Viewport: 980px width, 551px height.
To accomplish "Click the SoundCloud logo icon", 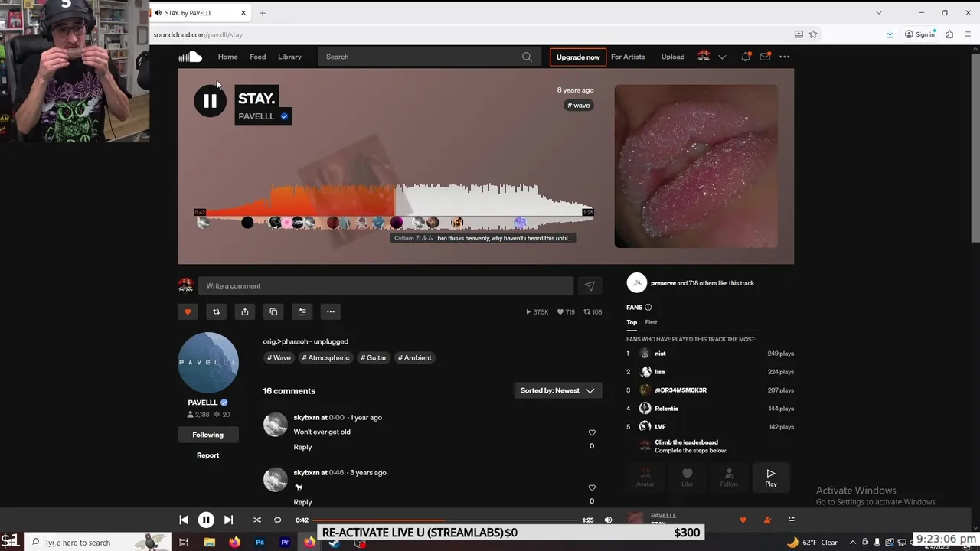I will click(189, 57).
